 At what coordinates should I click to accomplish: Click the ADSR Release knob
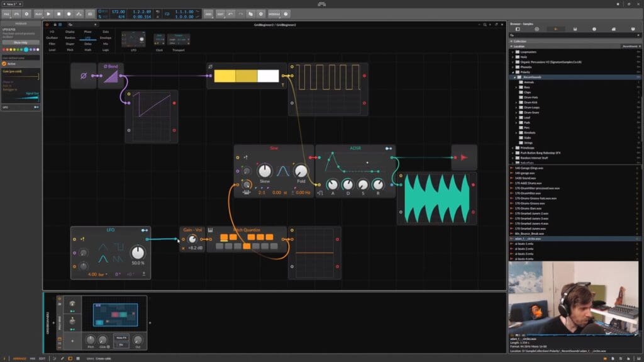pos(378,184)
